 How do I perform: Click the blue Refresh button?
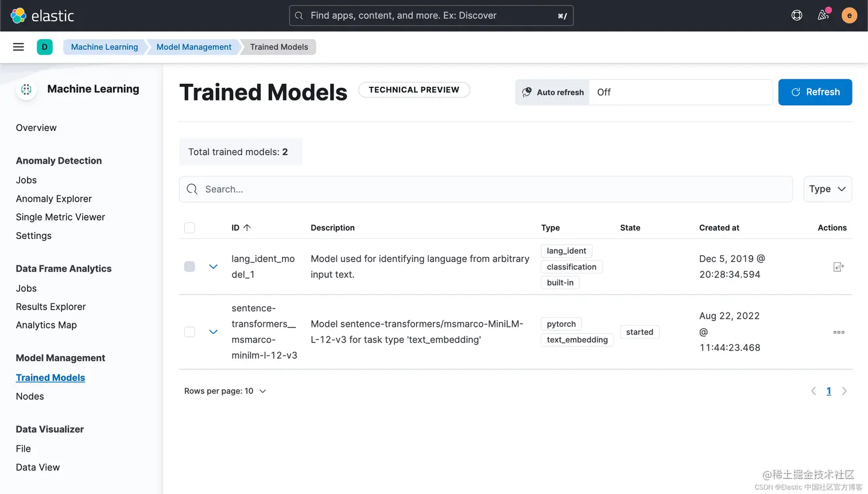tap(815, 92)
